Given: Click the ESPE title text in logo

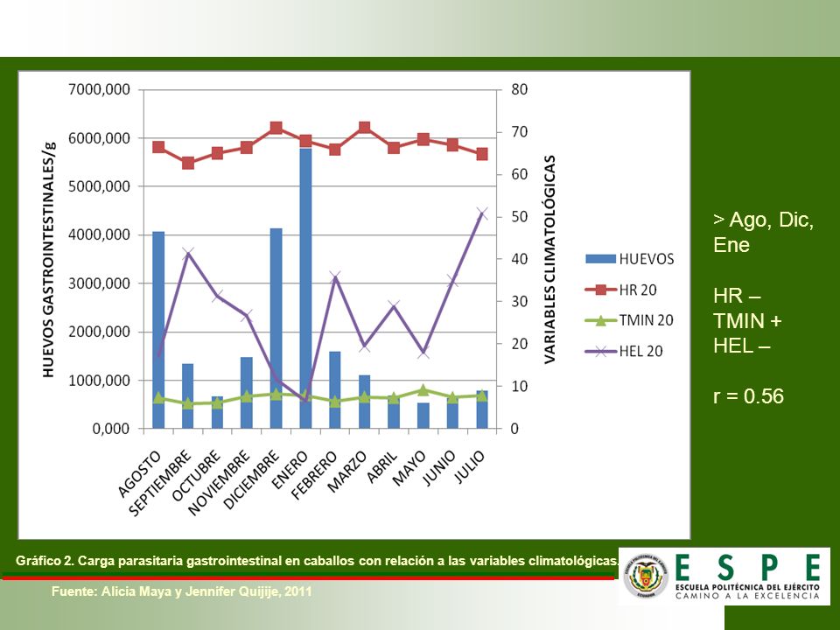Looking at the screenshot, I should pos(747,569).
